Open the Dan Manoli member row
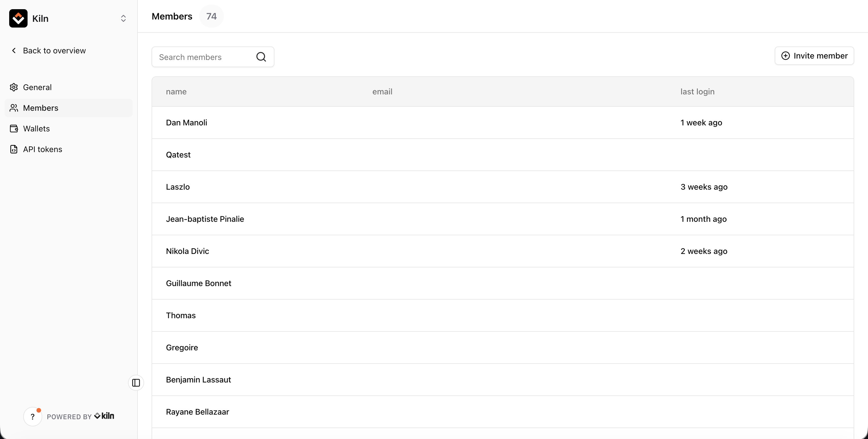This screenshot has height=439, width=868. (x=187, y=123)
